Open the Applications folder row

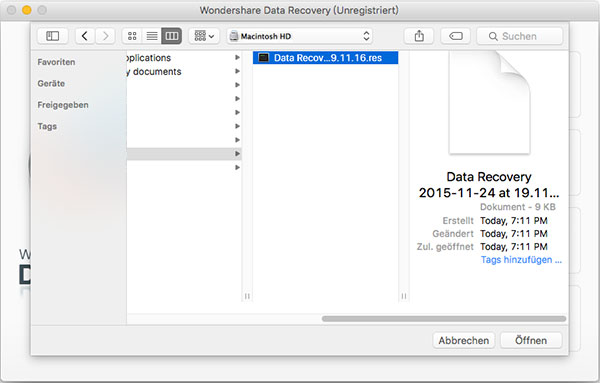tap(184, 58)
